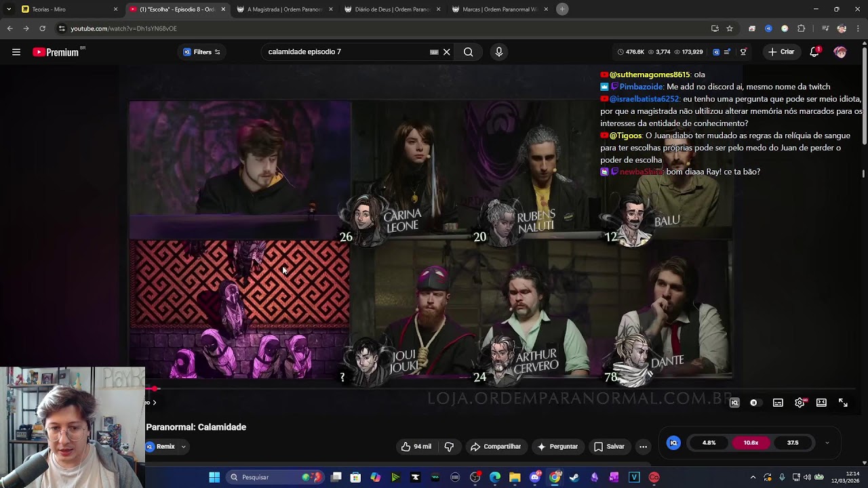The height and width of the screenshot is (488, 868).
Task: Like the video with 94 mil
Action: click(416, 447)
